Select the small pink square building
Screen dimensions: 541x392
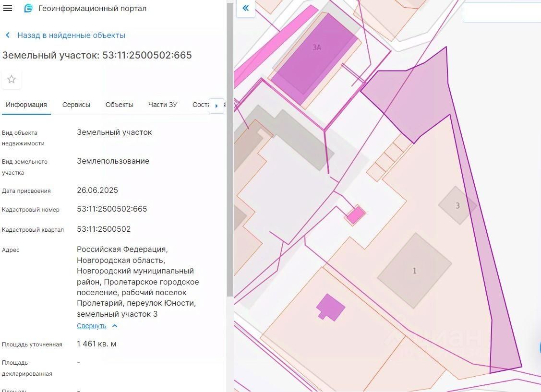tap(355, 215)
